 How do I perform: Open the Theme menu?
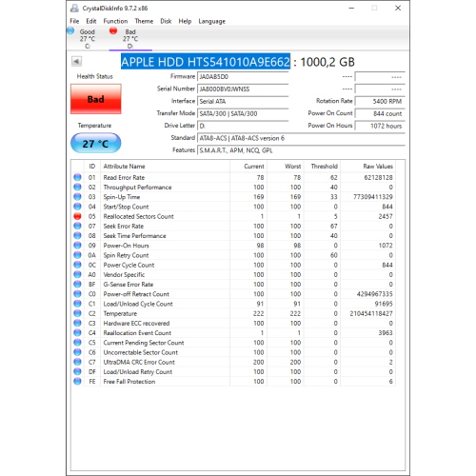coord(144,21)
